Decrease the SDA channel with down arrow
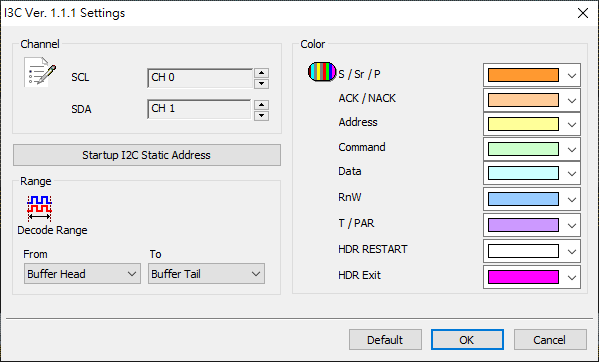Image resolution: width=599 pixels, height=362 pixels. 261,116
